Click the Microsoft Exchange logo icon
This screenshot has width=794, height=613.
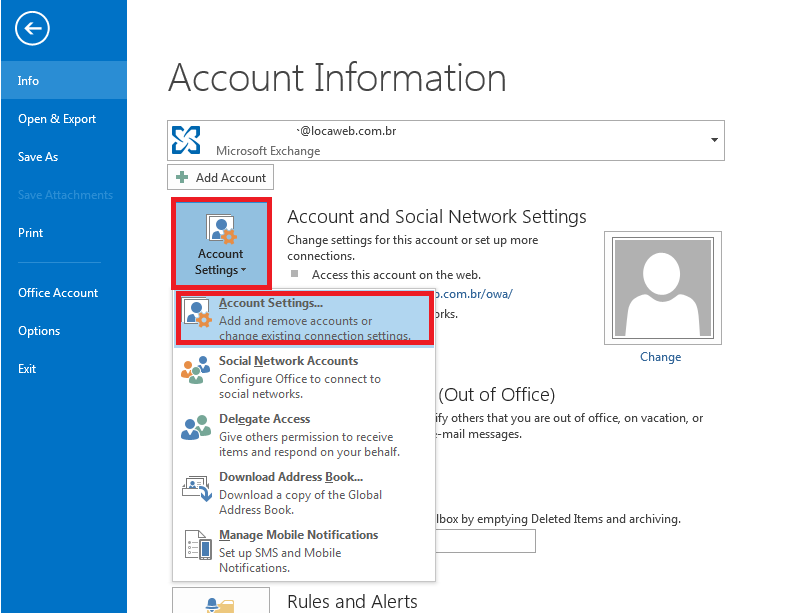[186, 140]
